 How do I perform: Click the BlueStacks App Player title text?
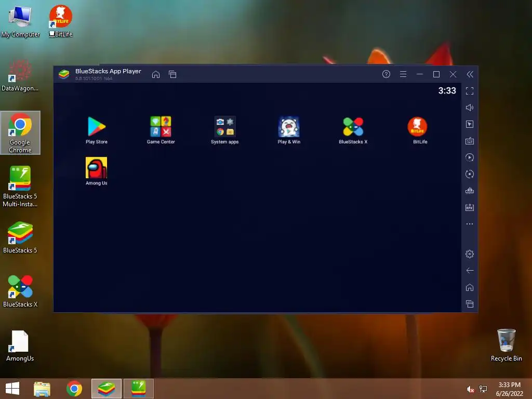point(108,71)
